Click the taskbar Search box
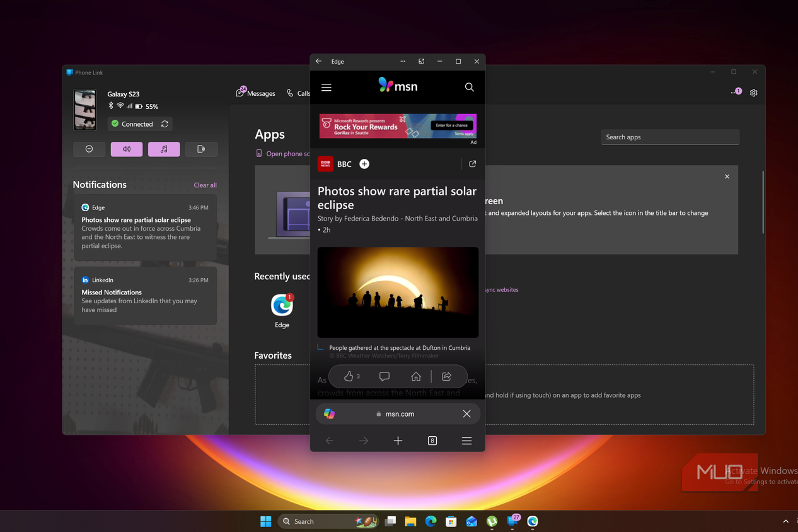The height and width of the screenshot is (532, 798). (x=329, y=521)
